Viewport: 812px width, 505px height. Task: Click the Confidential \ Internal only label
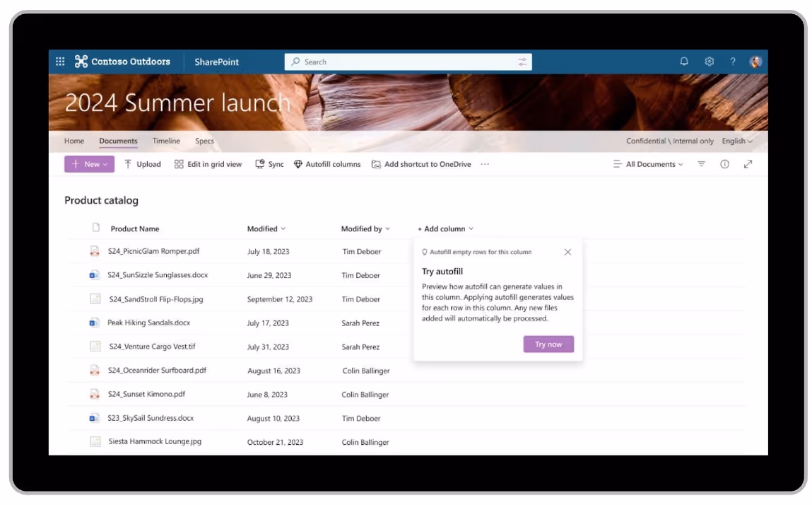point(669,141)
